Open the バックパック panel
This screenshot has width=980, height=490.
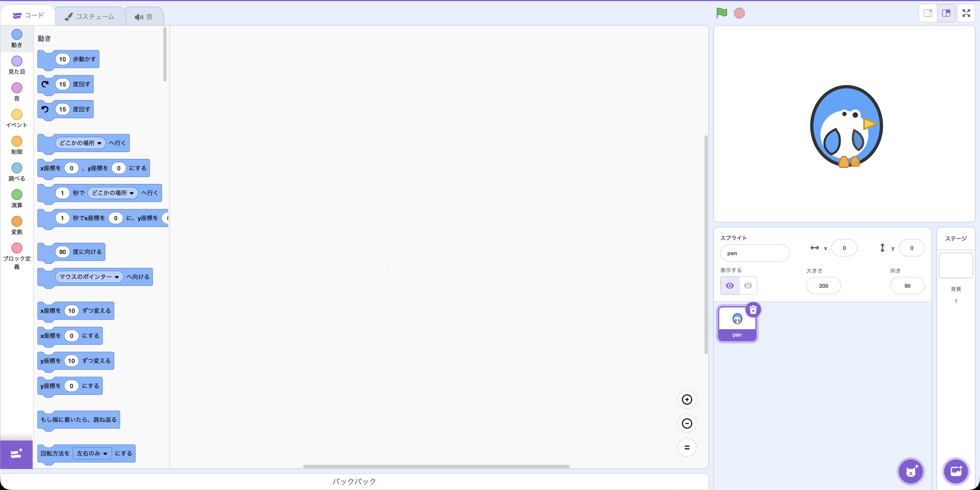pos(354,481)
